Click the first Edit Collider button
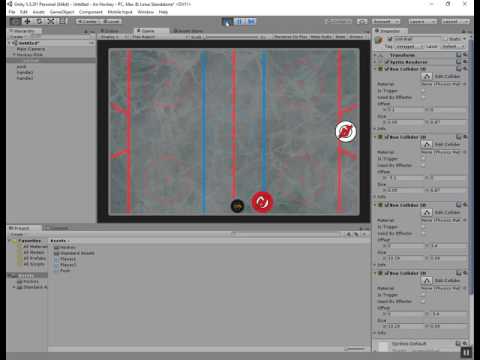The width and height of the screenshot is (480, 360). click(427, 76)
